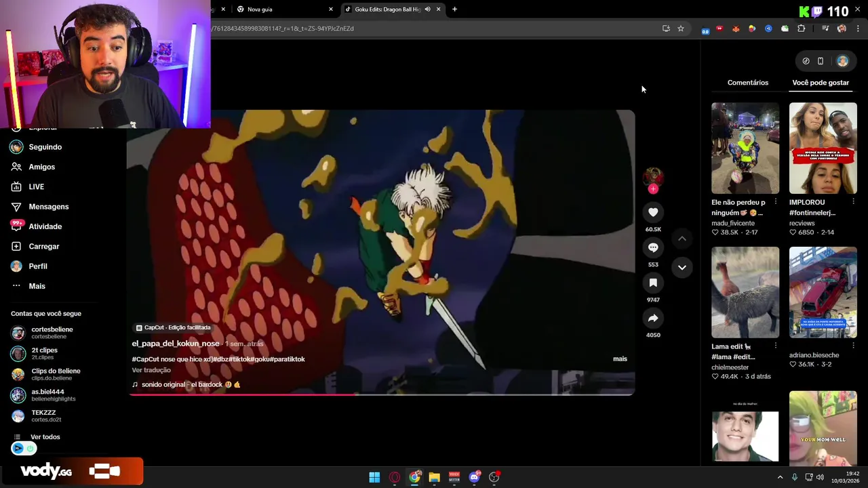Open the Windows Start menu
Screen dimensions: 868x488
pyautogui.click(x=374, y=477)
